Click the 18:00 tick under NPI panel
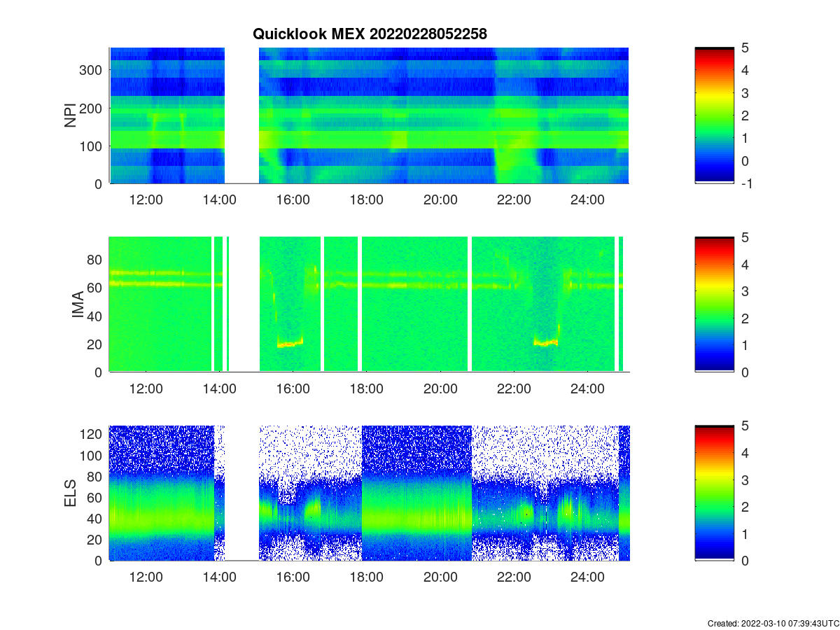The height and width of the screenshot is (630, 840). pos(366,199)
